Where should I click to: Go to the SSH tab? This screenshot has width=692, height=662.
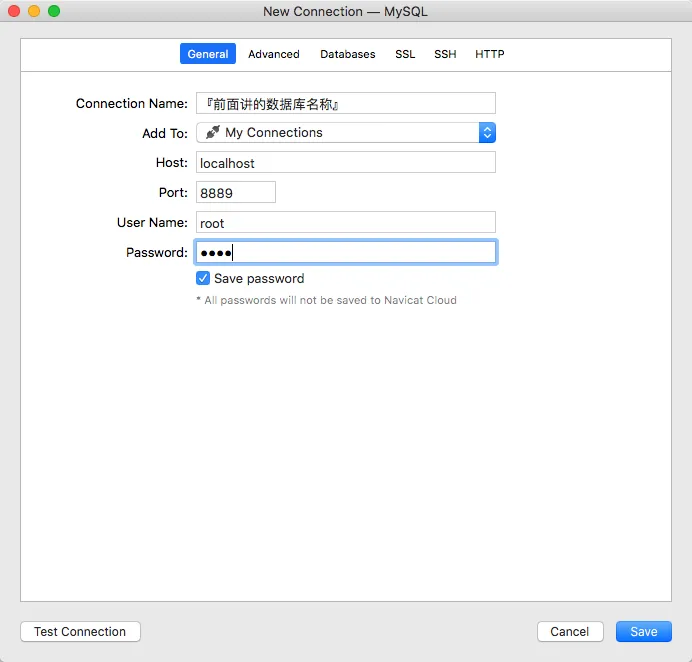[445, 54]
